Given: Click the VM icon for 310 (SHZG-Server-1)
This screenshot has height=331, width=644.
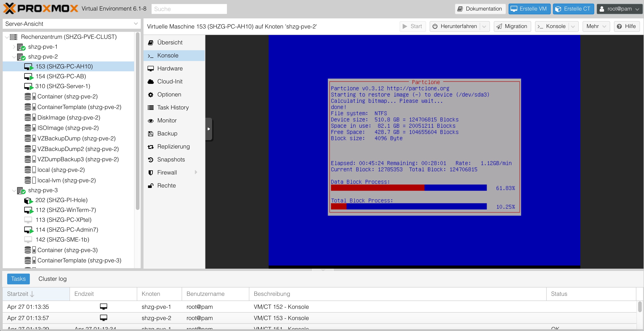Looking at the screenshot, I should pos(28,86).
